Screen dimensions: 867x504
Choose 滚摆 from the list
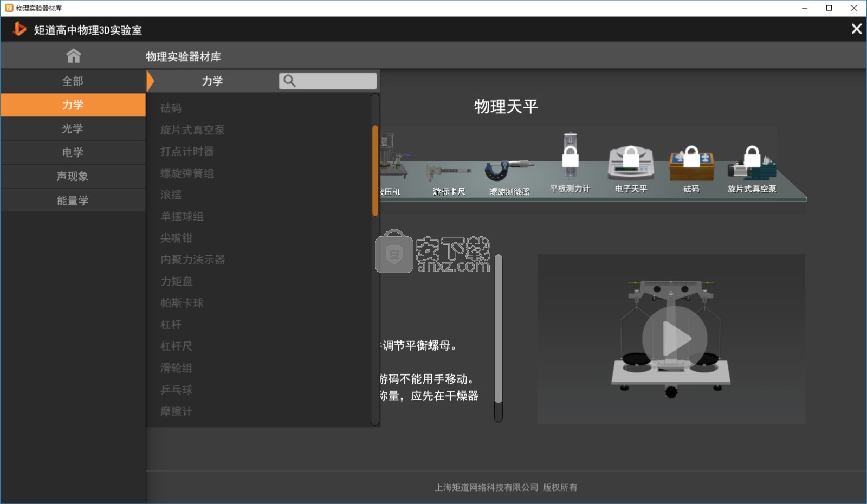click(171, 195)
